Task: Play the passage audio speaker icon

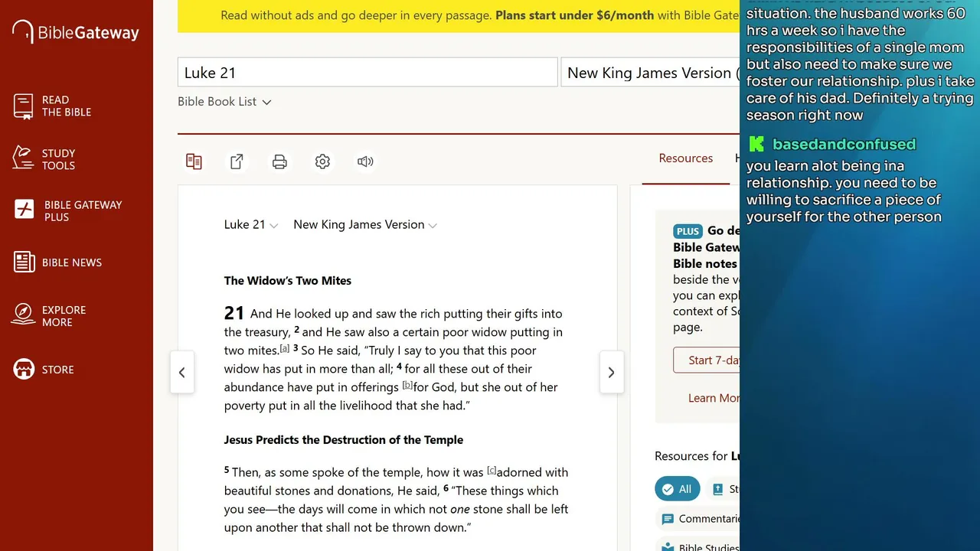Action: [365, 161]
